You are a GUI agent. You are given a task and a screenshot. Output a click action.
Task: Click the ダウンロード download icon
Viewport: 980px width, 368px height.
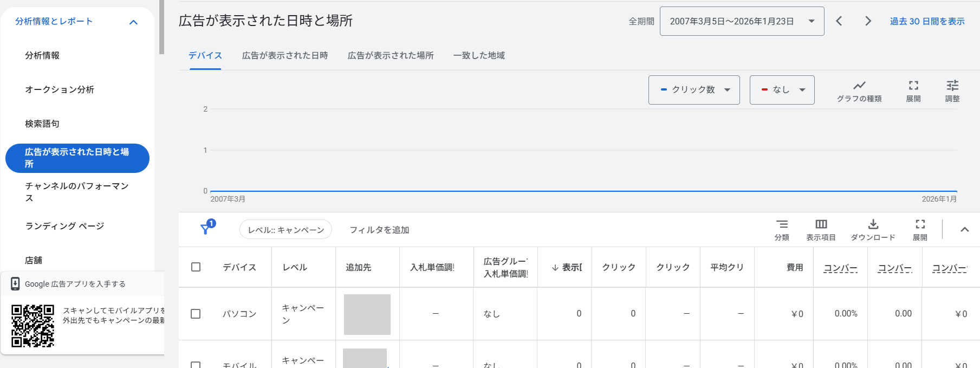coord(873,224)
